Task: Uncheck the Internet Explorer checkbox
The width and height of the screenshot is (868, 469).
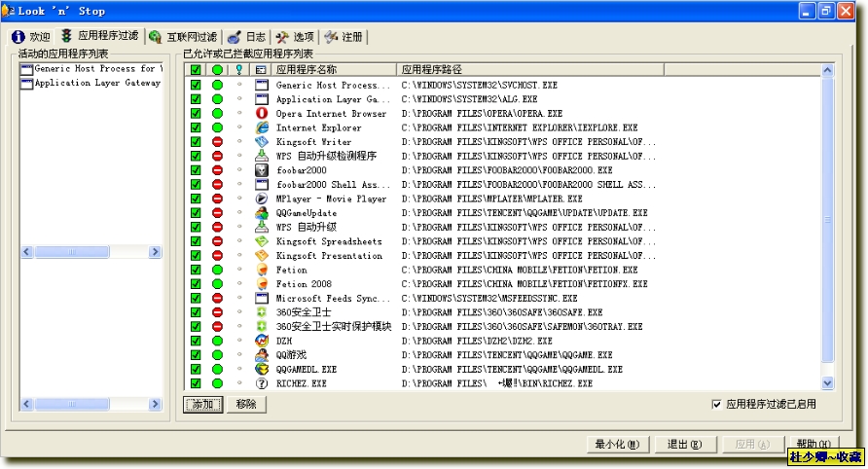Action: click(x=196, y=127)
